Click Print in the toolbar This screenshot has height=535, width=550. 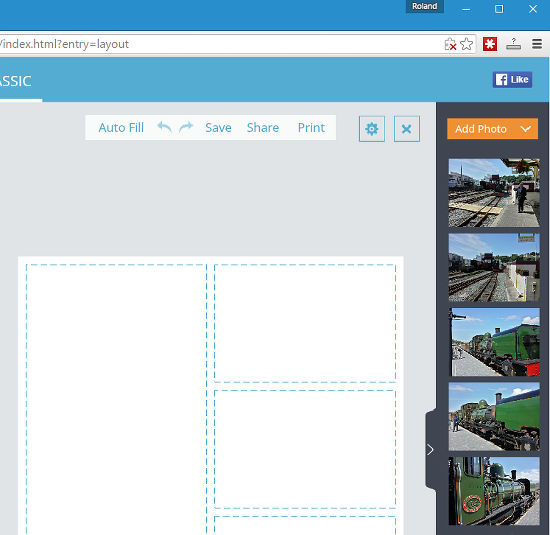311,128
